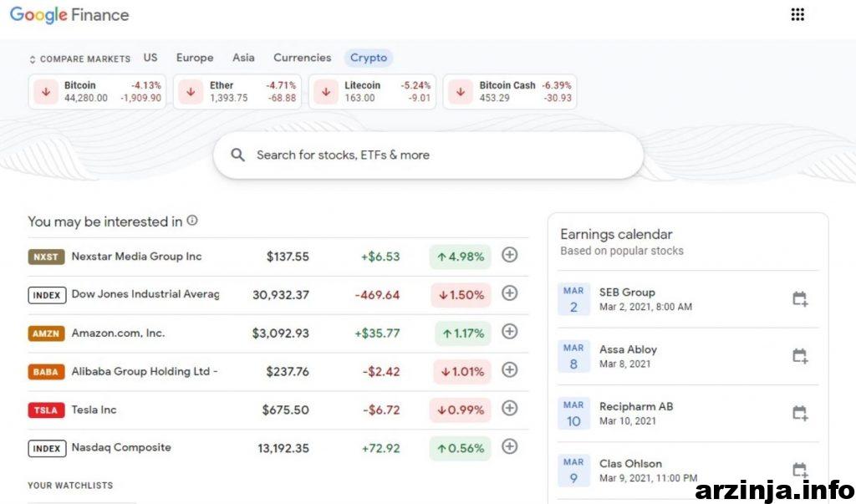
Task: Click the MAR 2 date badge
Action: (573, 299)
